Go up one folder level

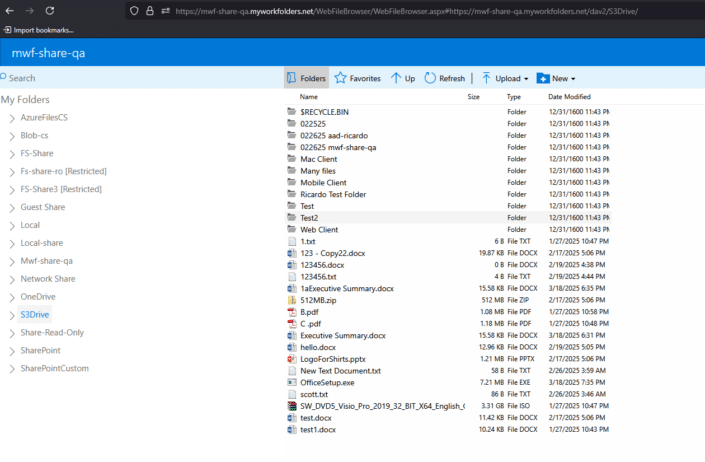403,78
